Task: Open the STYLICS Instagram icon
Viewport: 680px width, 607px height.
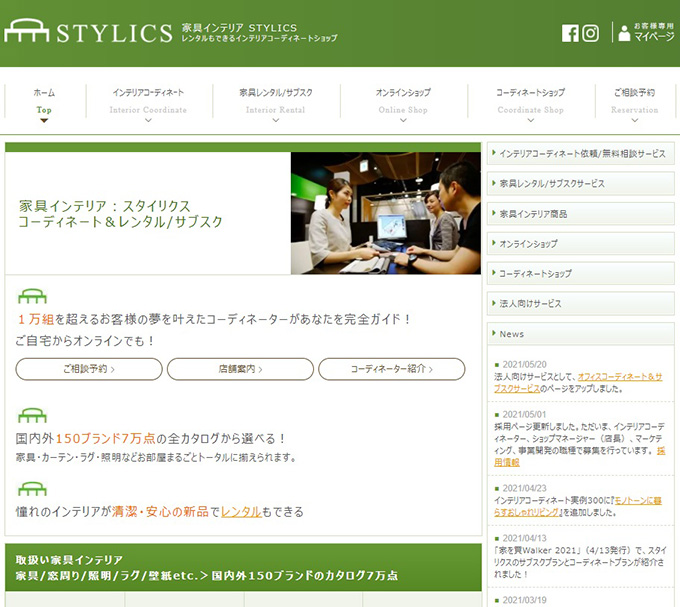Action: click(x=590, y=33)
